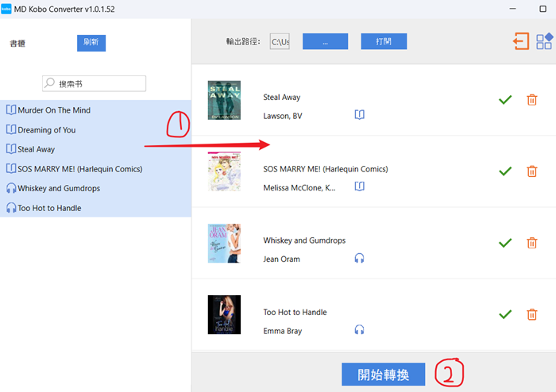Image resolution: width=556 pixels, height=392 pixels.
Task: Select Murder On The Mind in bookshelf
Action: point(96,110)
